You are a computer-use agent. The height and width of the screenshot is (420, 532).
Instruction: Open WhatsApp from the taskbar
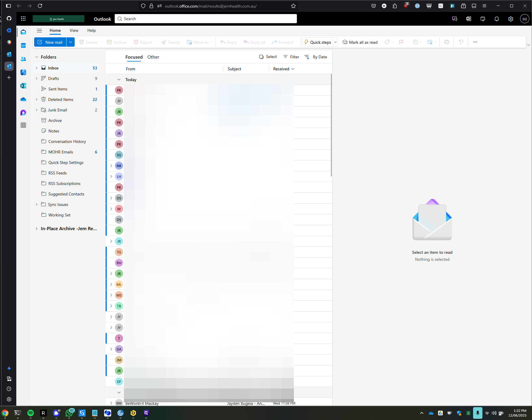69,413
